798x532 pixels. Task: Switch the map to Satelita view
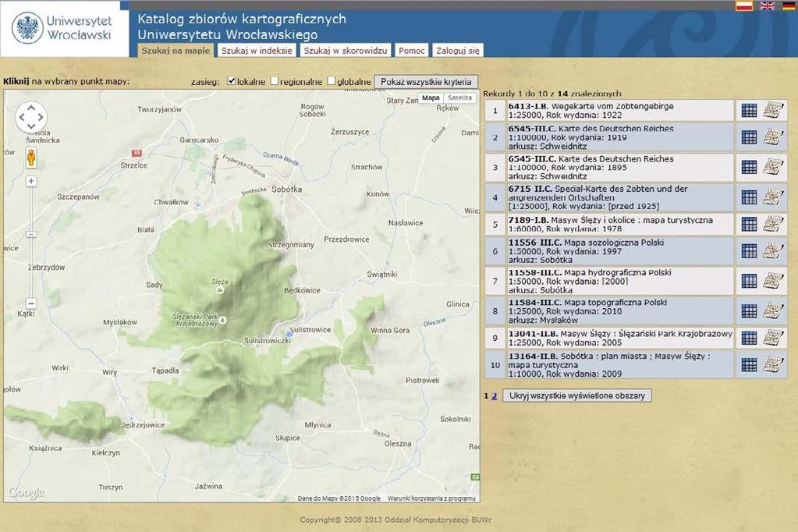[460, 98]
